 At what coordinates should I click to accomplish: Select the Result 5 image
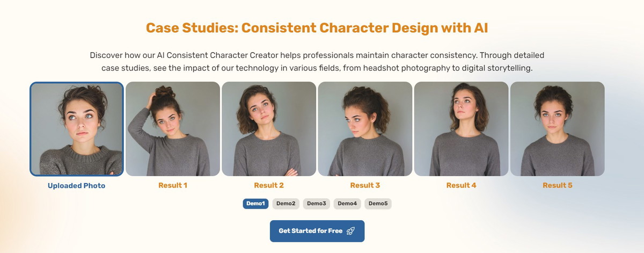pyautogui.click(x=557, y=129)
